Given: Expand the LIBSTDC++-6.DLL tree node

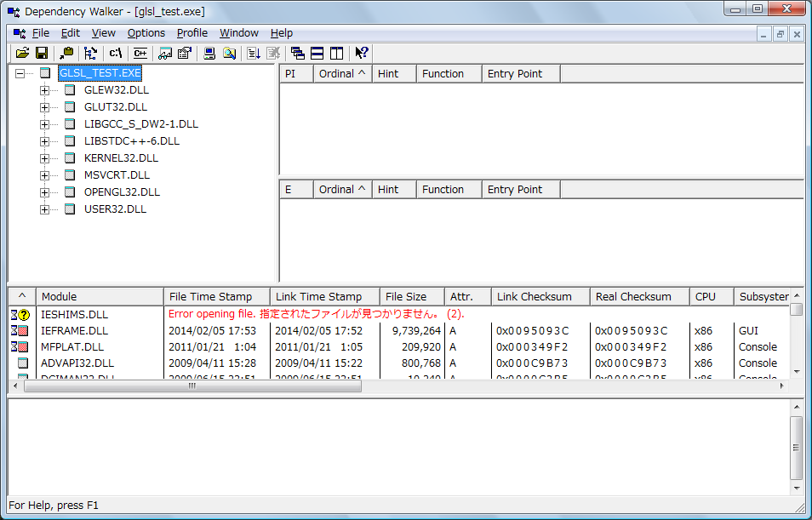Looking at the screenshot, I should coord(44,141).
